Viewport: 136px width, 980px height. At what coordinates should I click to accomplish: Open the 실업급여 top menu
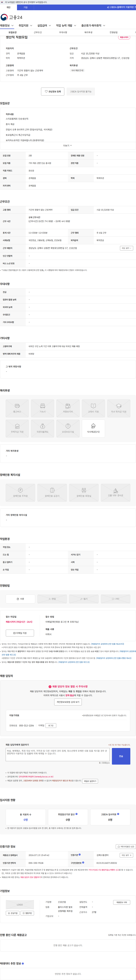(x=44, y=26)
